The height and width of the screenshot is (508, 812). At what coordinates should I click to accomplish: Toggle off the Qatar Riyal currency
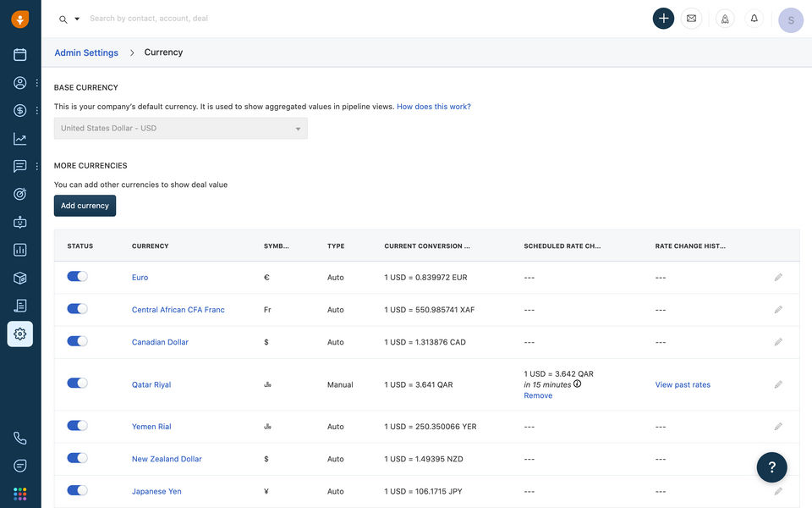click(x=77, y=384)
